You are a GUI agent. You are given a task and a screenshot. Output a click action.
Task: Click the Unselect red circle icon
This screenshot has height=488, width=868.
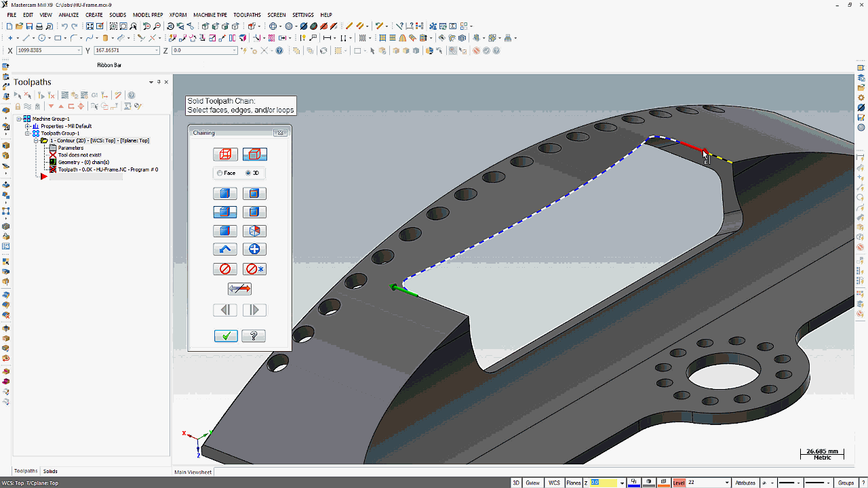(x=225, y=269)
